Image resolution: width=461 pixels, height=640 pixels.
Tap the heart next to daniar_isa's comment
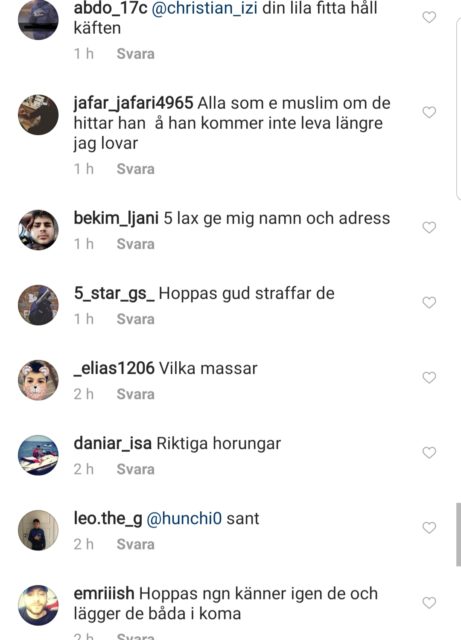coord(429,453)
